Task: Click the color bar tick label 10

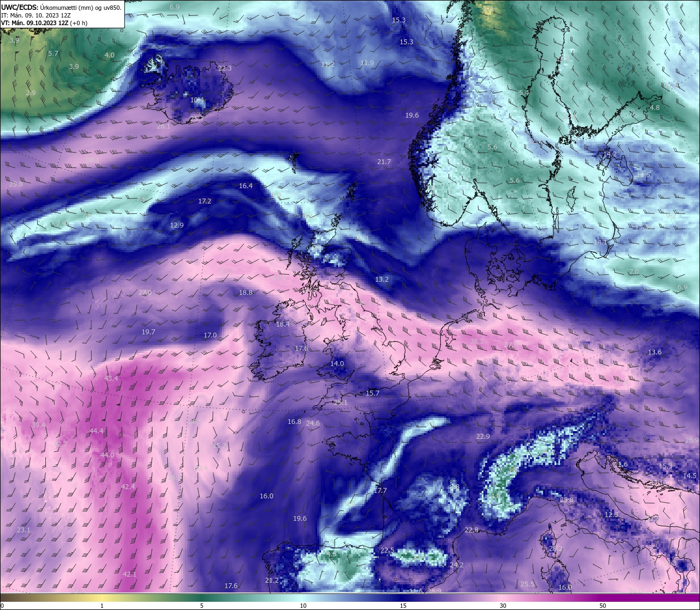Action: coord(303,606)
